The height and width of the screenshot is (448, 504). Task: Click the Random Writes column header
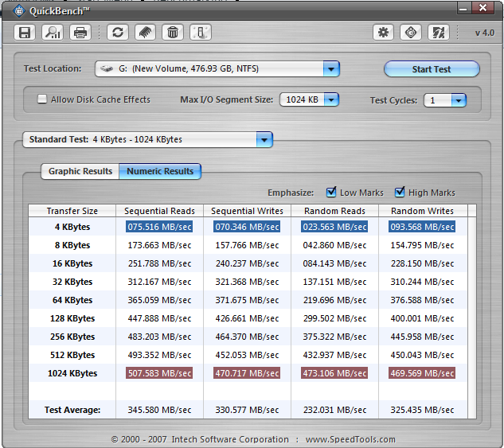coord(422,211)
